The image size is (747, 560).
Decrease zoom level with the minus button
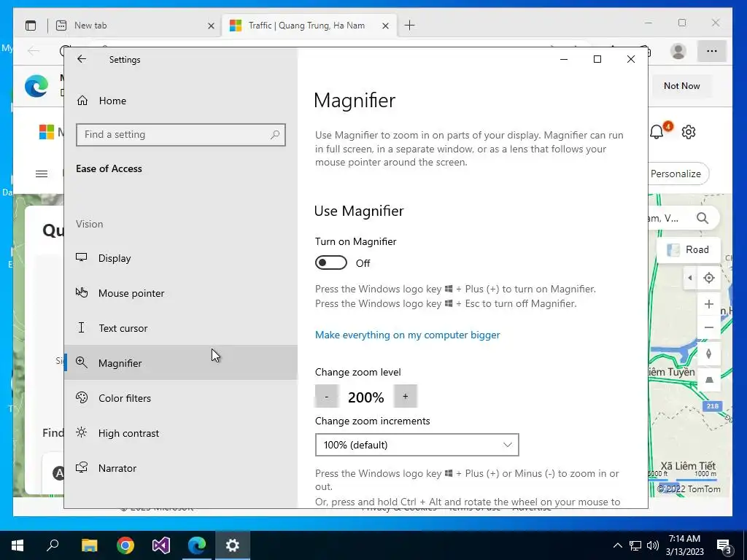[327, 396]
